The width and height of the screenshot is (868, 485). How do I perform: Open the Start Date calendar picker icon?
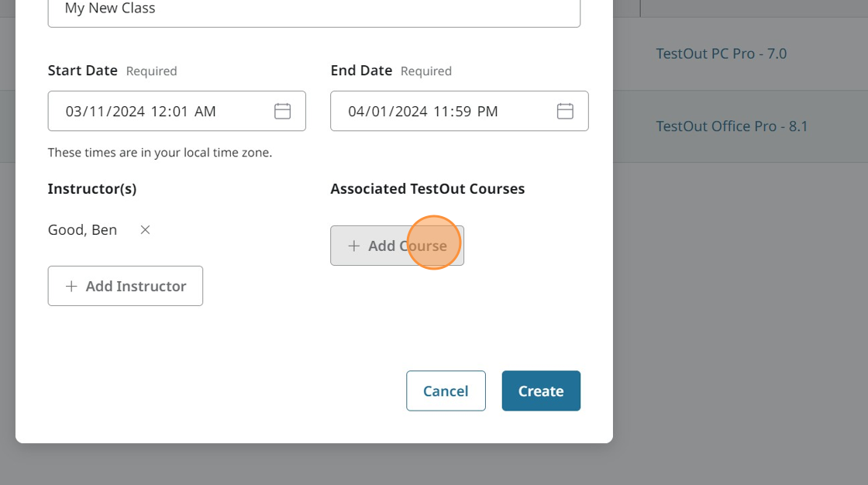(x=282, y=112)
